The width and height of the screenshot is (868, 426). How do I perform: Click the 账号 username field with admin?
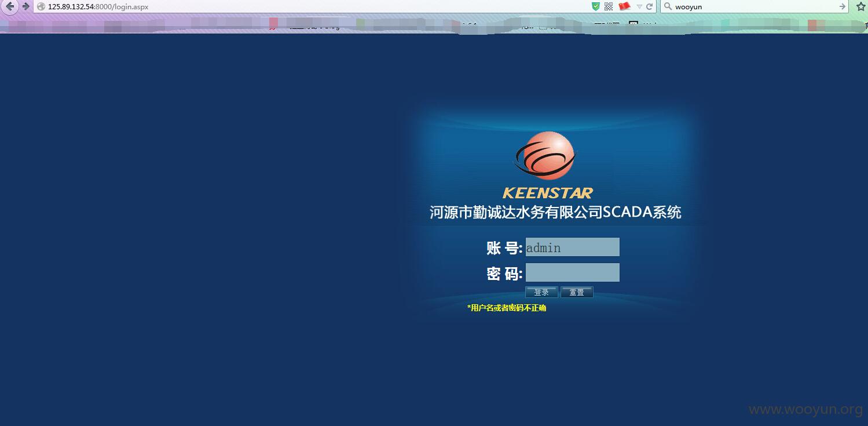tap(572, 247)
